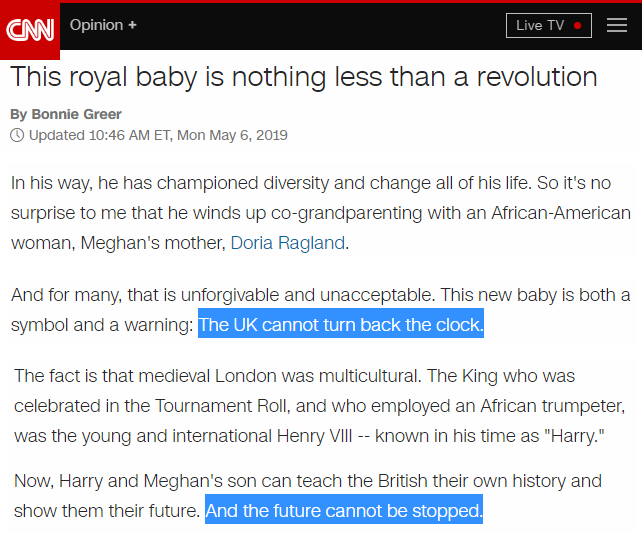The height and width of the screenshot is (535, 642).
Task: Follow the Doria Ragland link
Action: coord(288,243)
